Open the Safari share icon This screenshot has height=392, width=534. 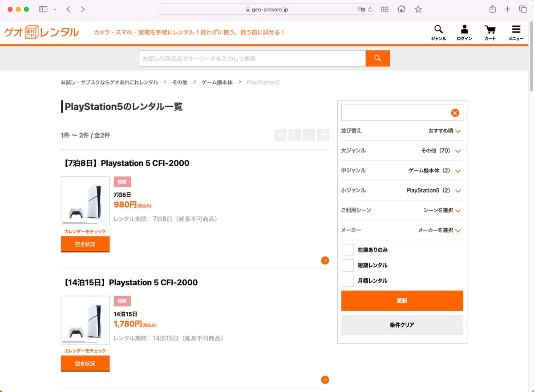click(x=493, y=9)
